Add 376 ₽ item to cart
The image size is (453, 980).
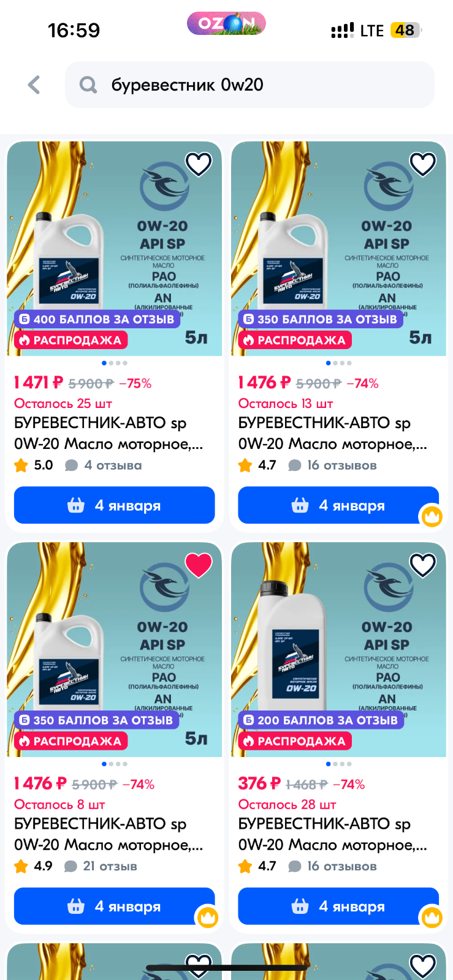point(338,906)
